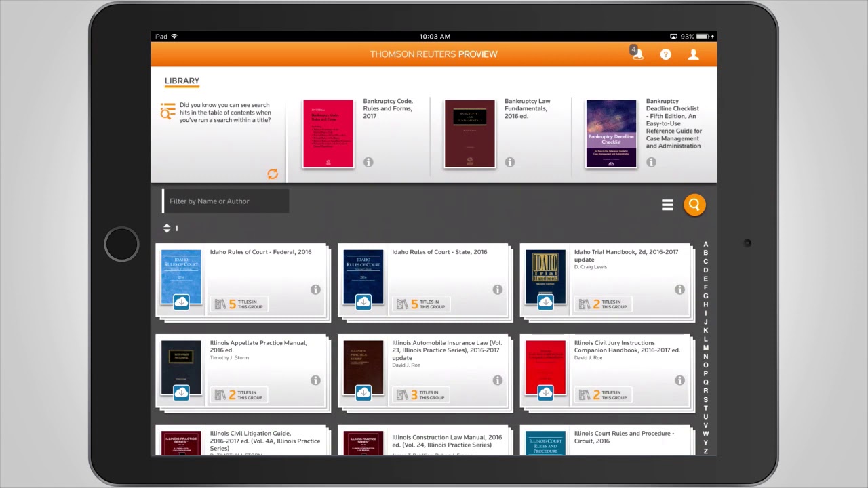The width and height of the screenshot is (868, 488).
Task: Open the user profile icon
Action: (x=693, y=54)
